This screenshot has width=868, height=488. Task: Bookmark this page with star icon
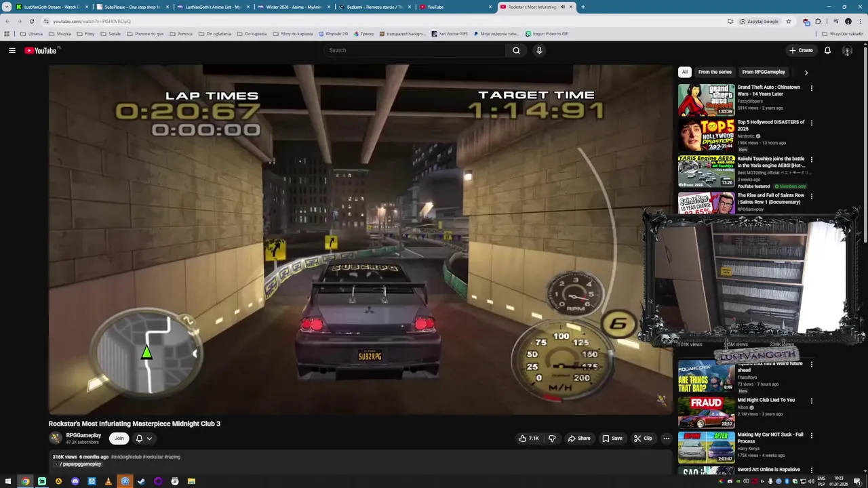788,21
